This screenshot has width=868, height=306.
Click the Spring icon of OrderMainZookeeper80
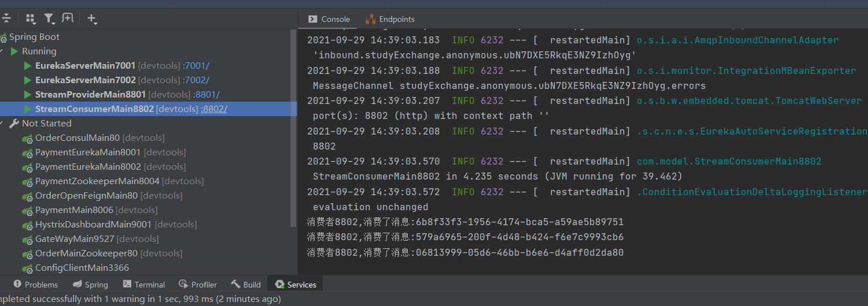point(27,254)
